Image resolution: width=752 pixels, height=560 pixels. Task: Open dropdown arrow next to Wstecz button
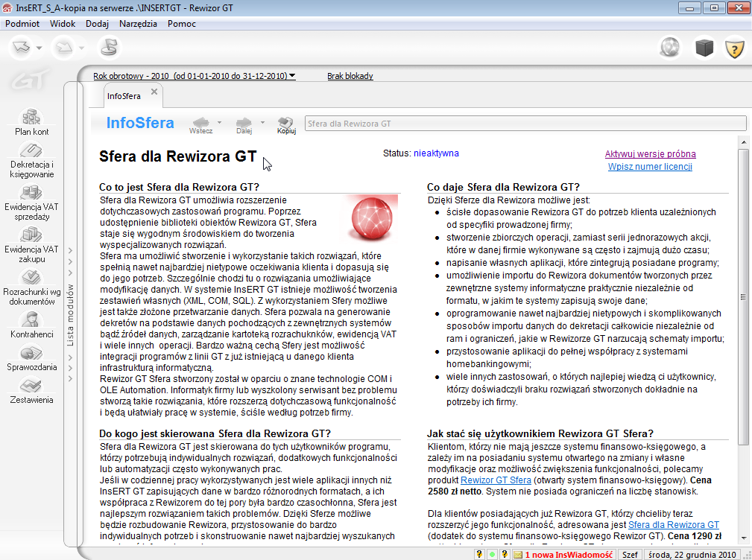pyautogui.click(x=219, y=122)
